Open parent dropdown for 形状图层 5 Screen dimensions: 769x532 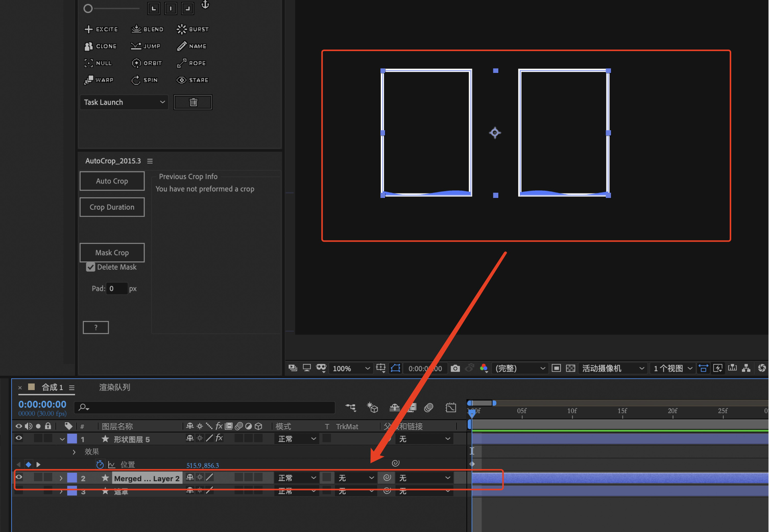click(425, 439)
